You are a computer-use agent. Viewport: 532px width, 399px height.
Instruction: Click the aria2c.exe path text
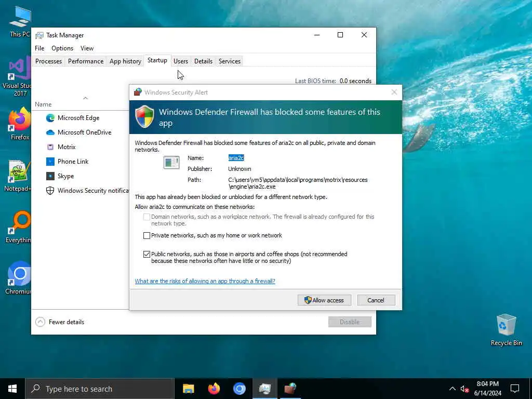pyautogui.click(x=298, y=183)
